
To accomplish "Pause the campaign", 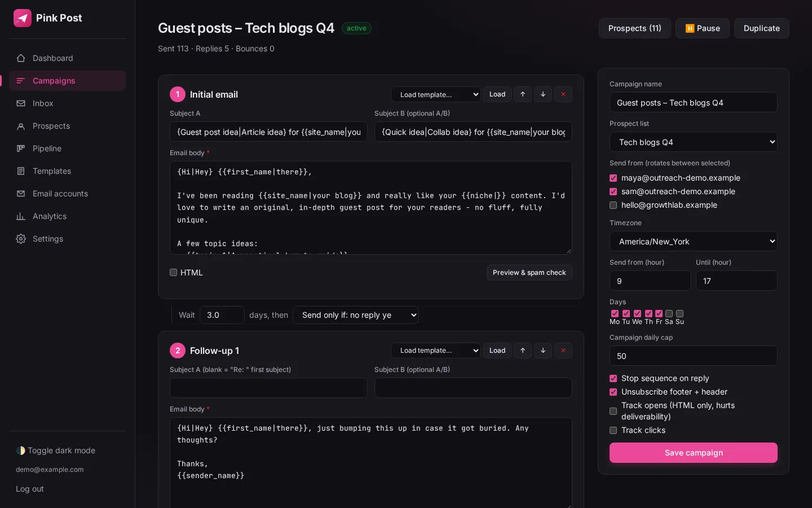I will [703, 28].
